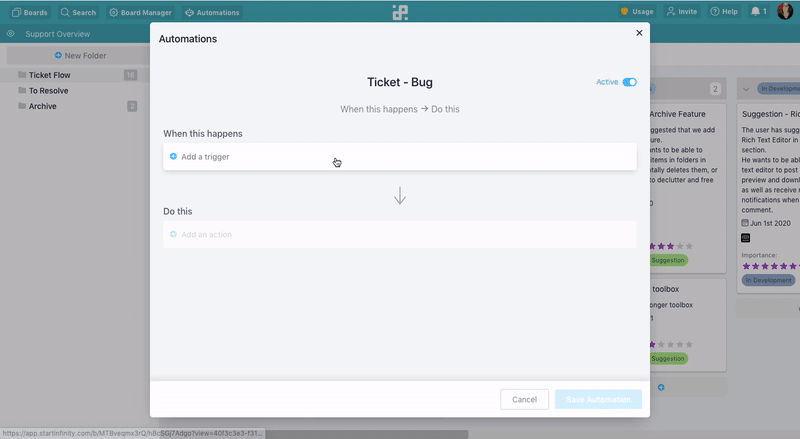Click the Cancel button
The image size is (800, 439).
[x=524, y=399]
